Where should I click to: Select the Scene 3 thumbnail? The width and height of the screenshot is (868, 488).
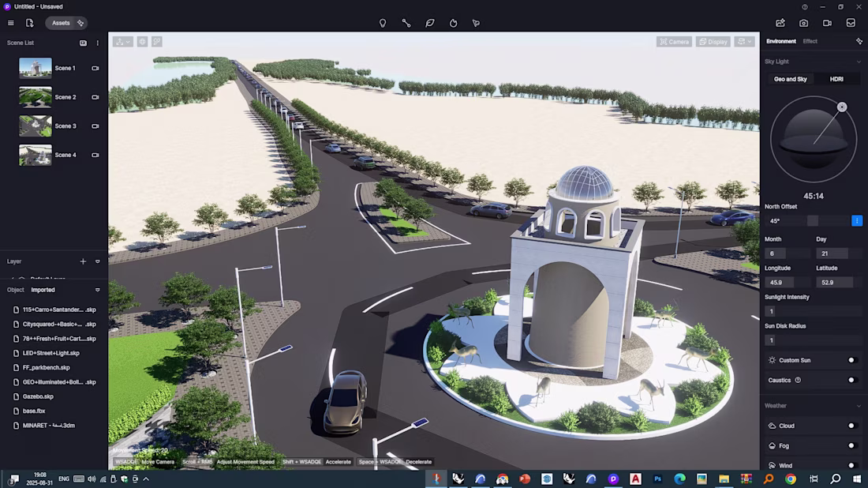tap(36, 126)
